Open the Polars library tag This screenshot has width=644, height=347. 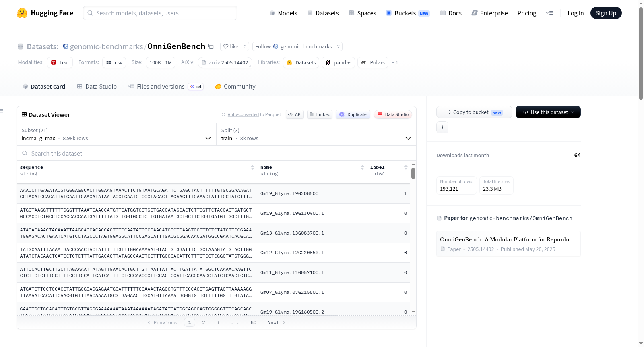point(373,62)
